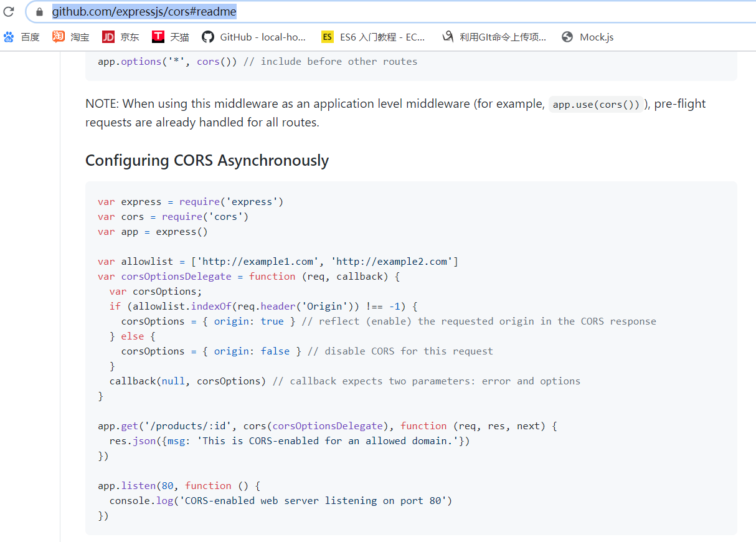This screenshot has width=756, height=542.
Task: Click the app.listen(80, function line
Action: pos(179,486)
